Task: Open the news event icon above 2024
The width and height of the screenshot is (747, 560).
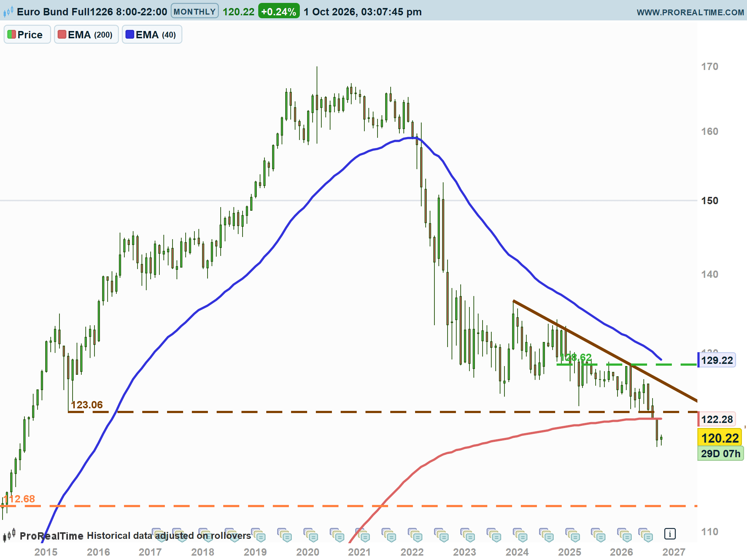Action: 520,534
